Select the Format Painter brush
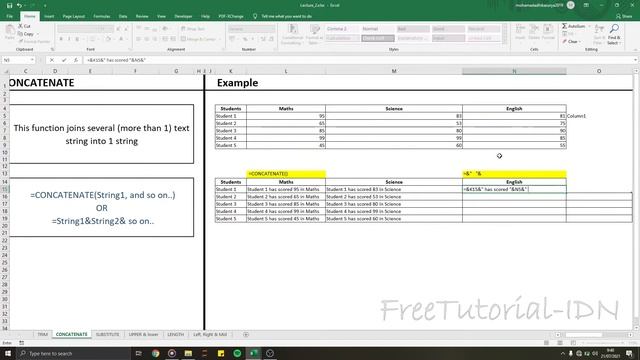This screenshot has height=360, width=640. coord(34,42)
